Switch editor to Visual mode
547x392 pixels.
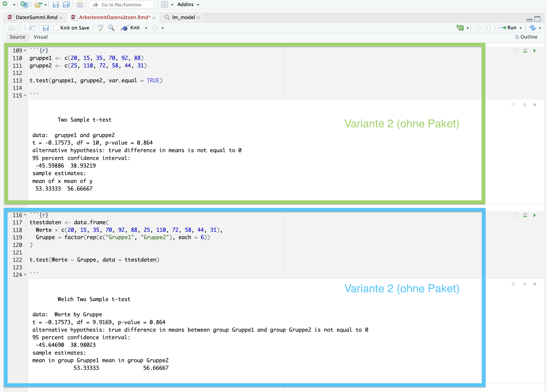[41, 37]
